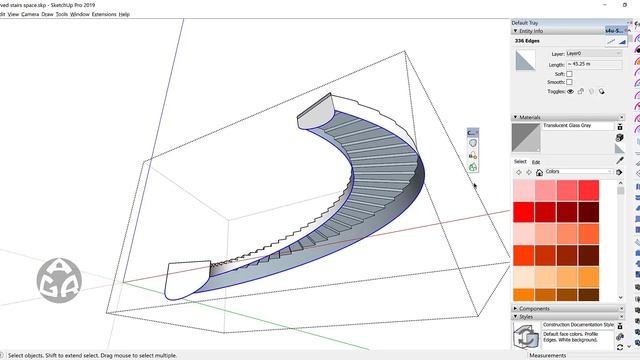
Task: Click the colors list scroll-down arrow
Action: click(621, 298)
